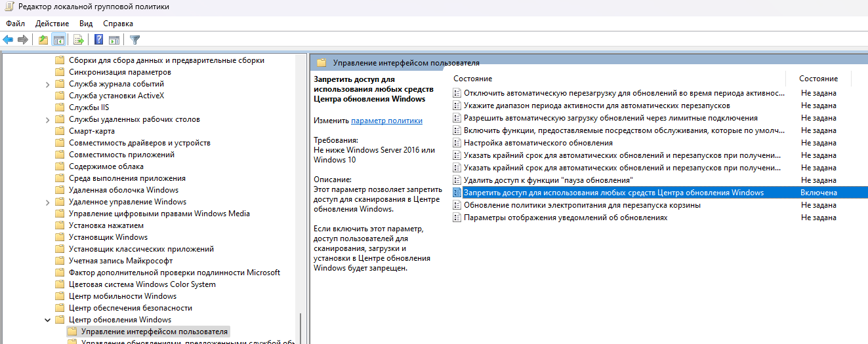Select Установщик классических приложений in tree
Viewport: 868px width, 344px height.
click(x=142, y=249)
